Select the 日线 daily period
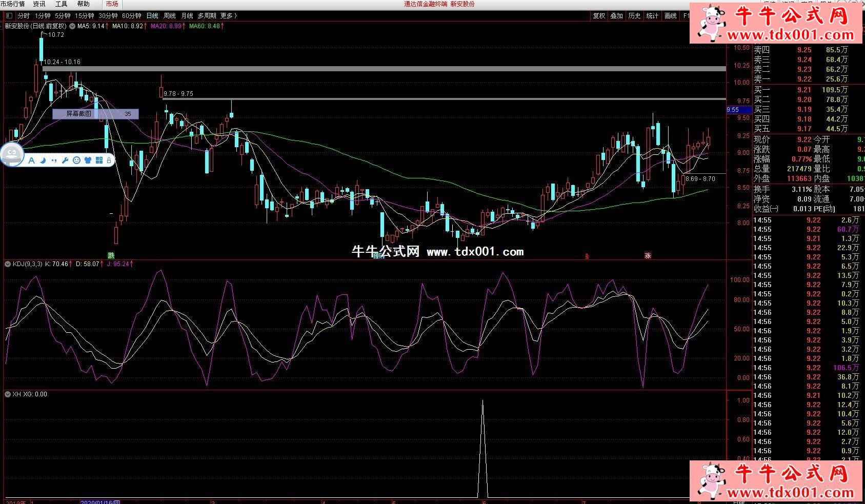Screen dimensions: 865x504 152,16
